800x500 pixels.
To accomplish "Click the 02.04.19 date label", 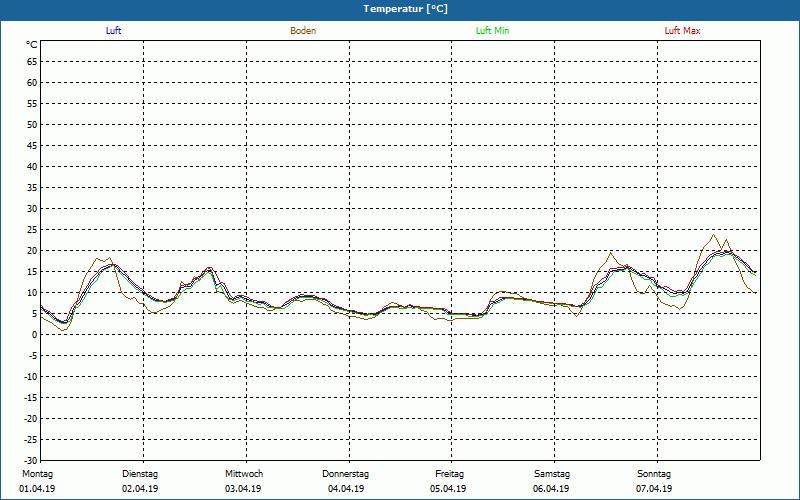I will coord(140,489).
